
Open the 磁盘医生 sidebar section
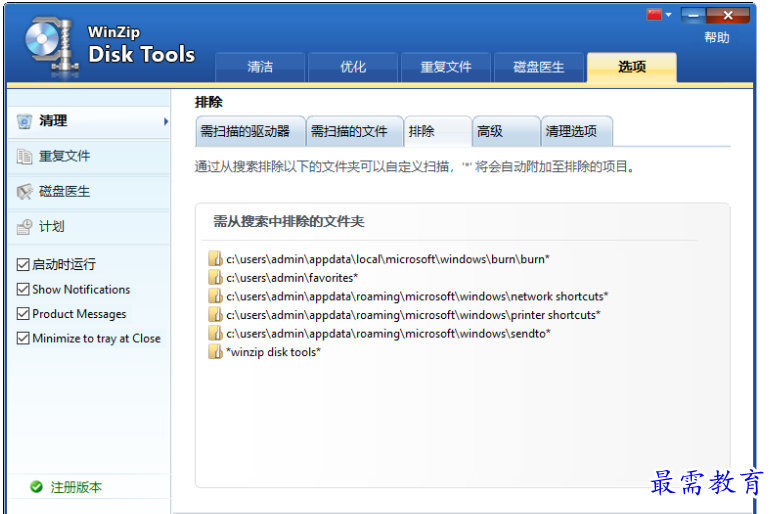(89, 192)
